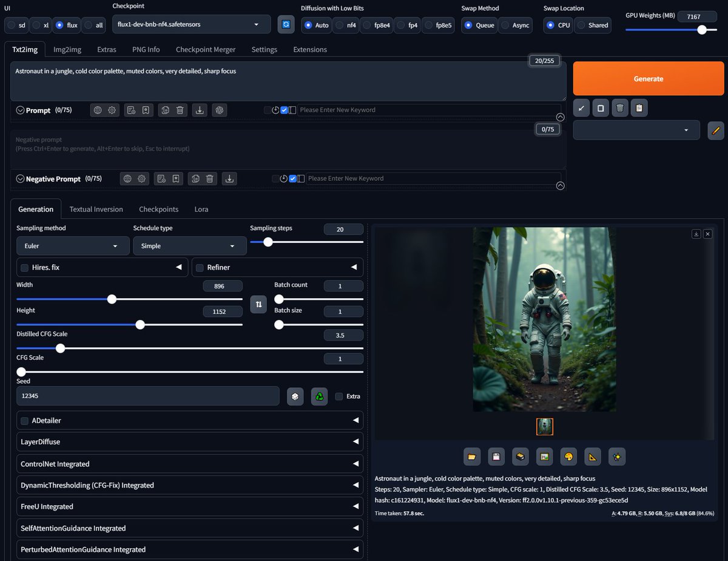
Task: Open the Checkpoint selection dropdown
Action: [192, 24]
